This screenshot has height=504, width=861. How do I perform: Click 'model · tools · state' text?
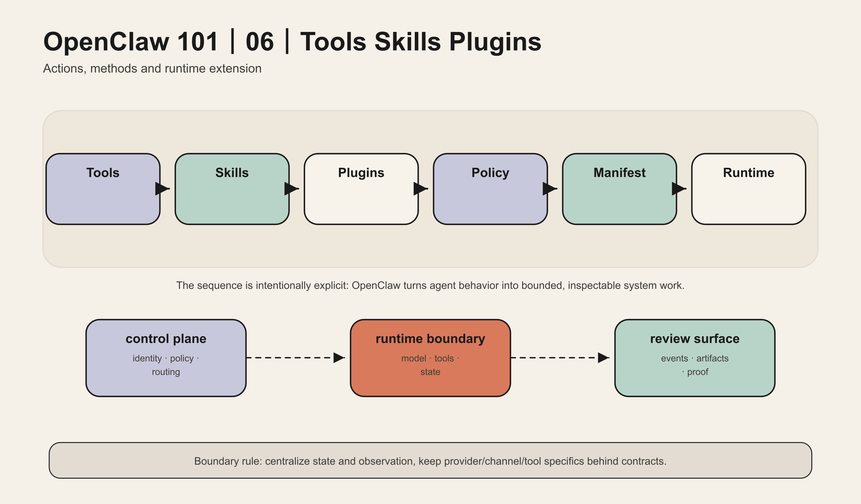coord(430,365)
